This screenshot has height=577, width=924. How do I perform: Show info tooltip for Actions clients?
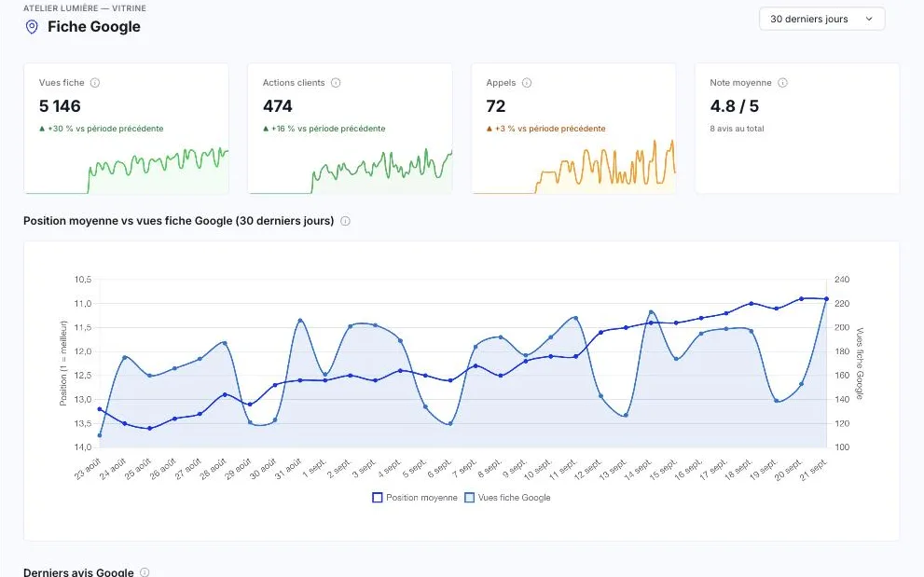click(x=336, y=83)
